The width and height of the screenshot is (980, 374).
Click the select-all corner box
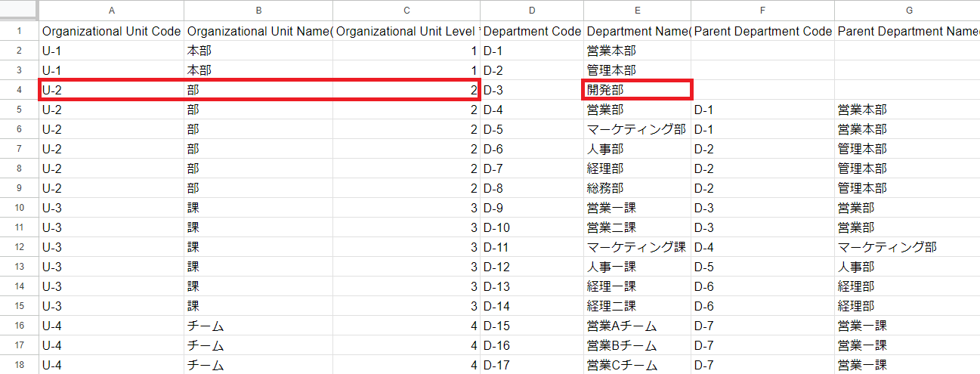[19, 11]
